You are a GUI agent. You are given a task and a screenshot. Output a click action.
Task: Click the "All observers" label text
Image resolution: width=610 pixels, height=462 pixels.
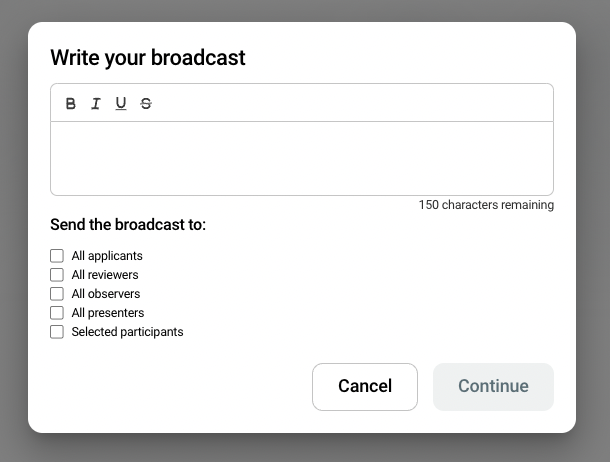[x=106, y=294]
